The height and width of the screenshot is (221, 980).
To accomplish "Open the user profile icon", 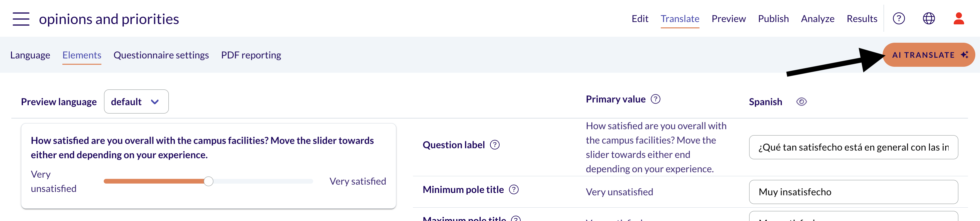I will [959, 18].
